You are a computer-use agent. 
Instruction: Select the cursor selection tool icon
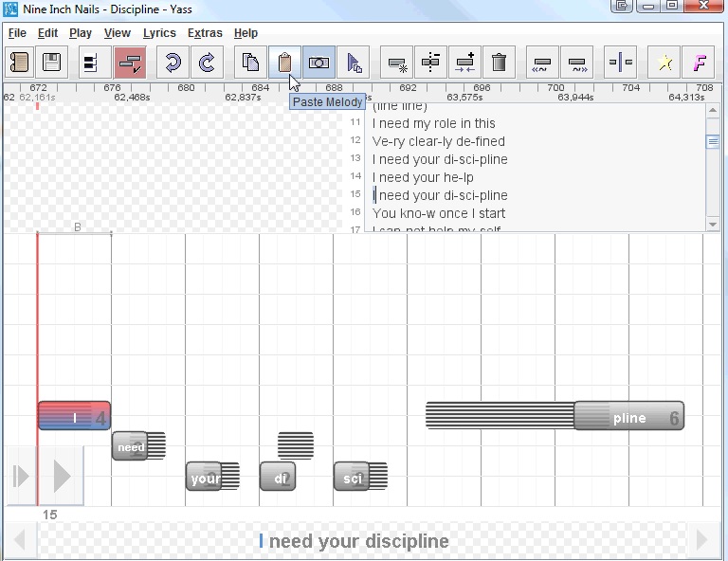(x=354, y=63)
